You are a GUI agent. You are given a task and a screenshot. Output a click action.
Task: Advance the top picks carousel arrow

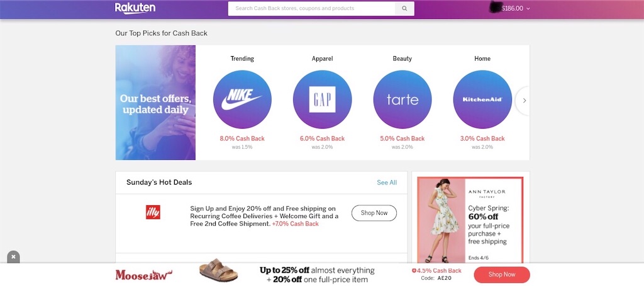tap(524, 100)
